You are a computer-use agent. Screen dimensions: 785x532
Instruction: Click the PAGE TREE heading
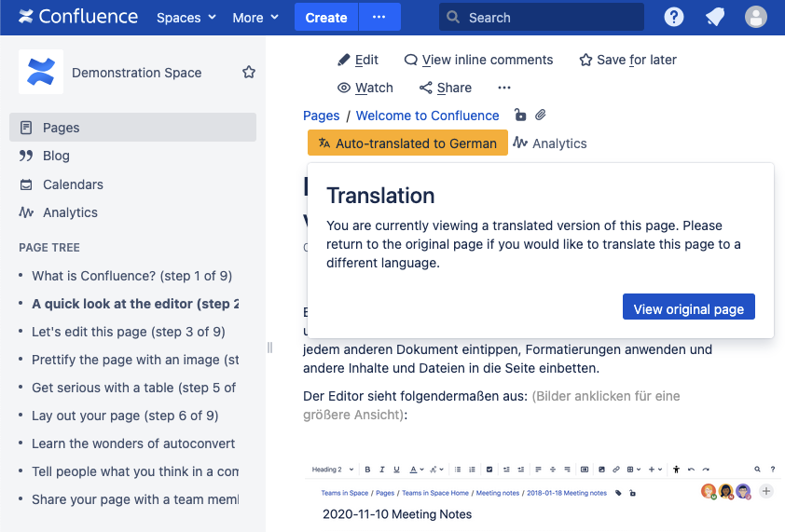tap(49, 248)
